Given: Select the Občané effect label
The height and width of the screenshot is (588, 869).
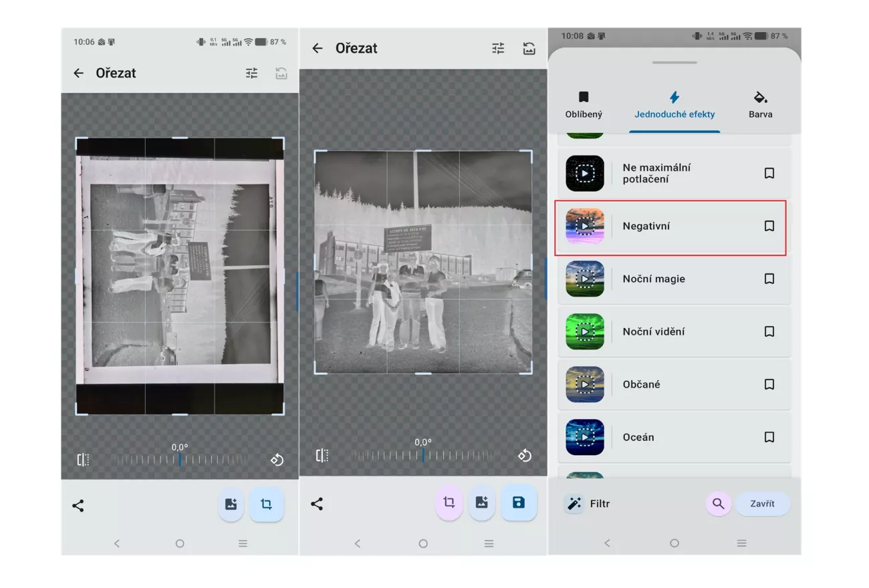Looking at the screenshot, I should [x=641, y=384].
